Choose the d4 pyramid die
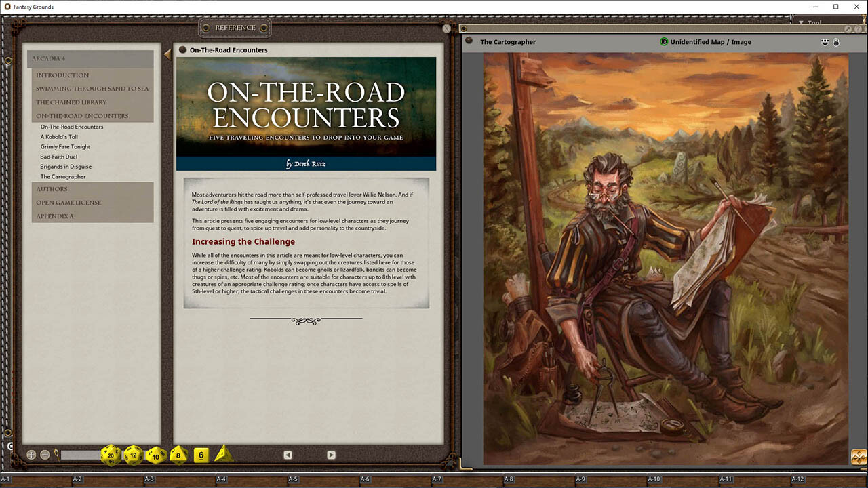Image resolution: width=868 pixels, height=488 pixels. [x=224, y=454]
